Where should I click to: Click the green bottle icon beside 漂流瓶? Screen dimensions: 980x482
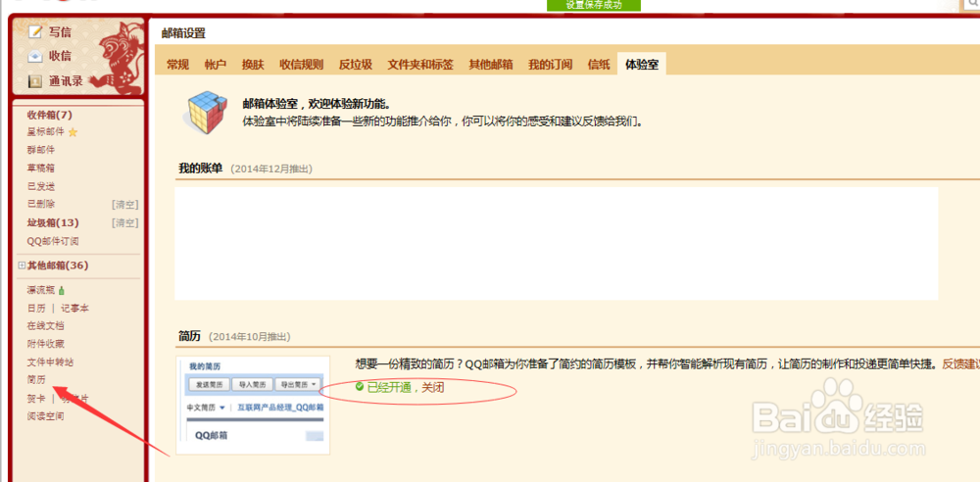pos(61,290)
